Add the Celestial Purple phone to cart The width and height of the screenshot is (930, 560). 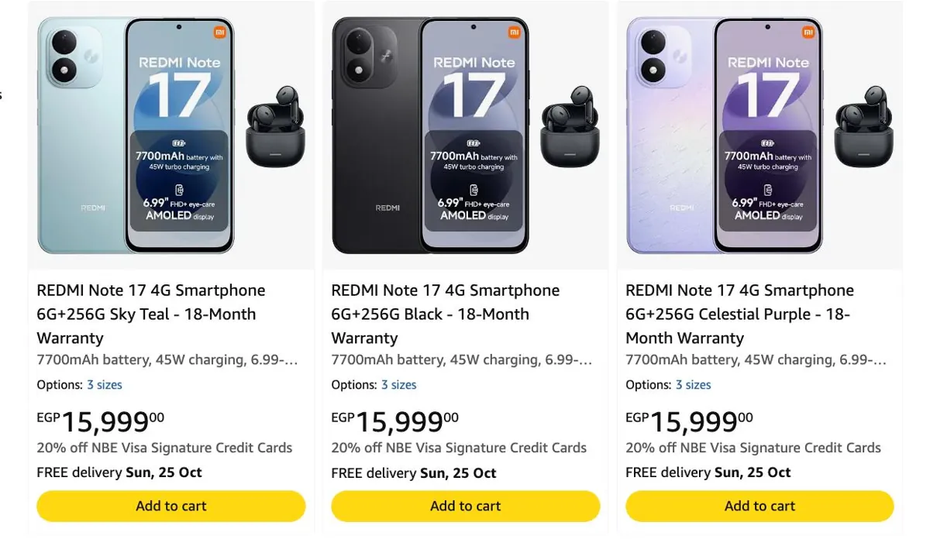pos(759,506)
